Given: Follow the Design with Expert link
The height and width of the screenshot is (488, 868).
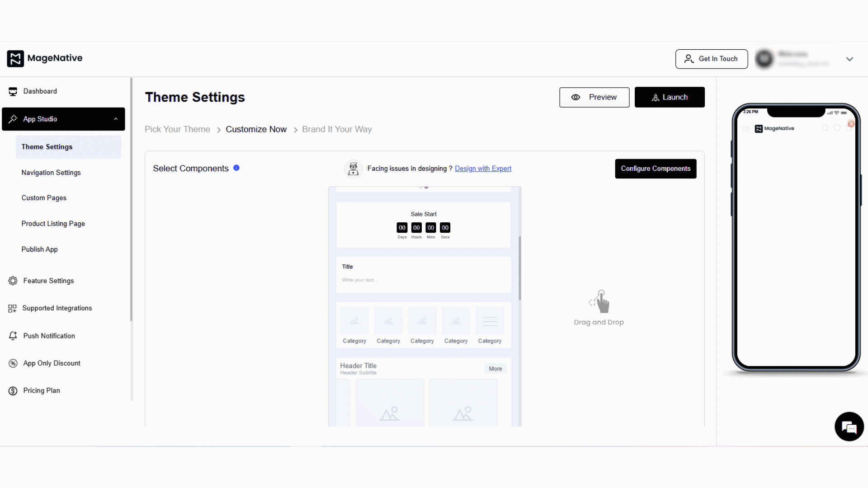Looking at the screenshot, I should pyautogui.click(x=483, y=169).
